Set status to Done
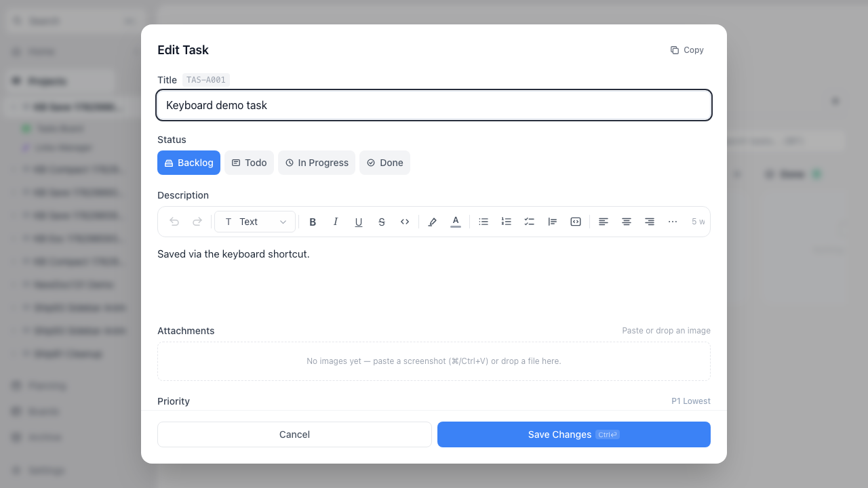This screenshot has height=488, width=868. (384, 163)
